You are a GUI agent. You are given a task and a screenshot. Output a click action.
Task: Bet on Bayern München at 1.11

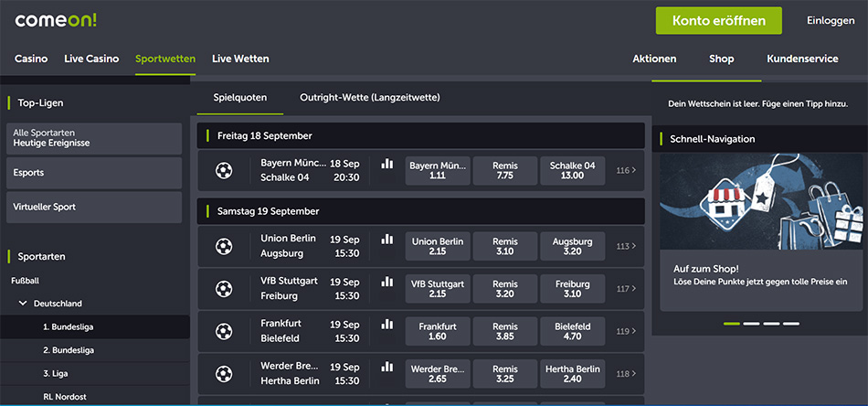coord(438,171)
